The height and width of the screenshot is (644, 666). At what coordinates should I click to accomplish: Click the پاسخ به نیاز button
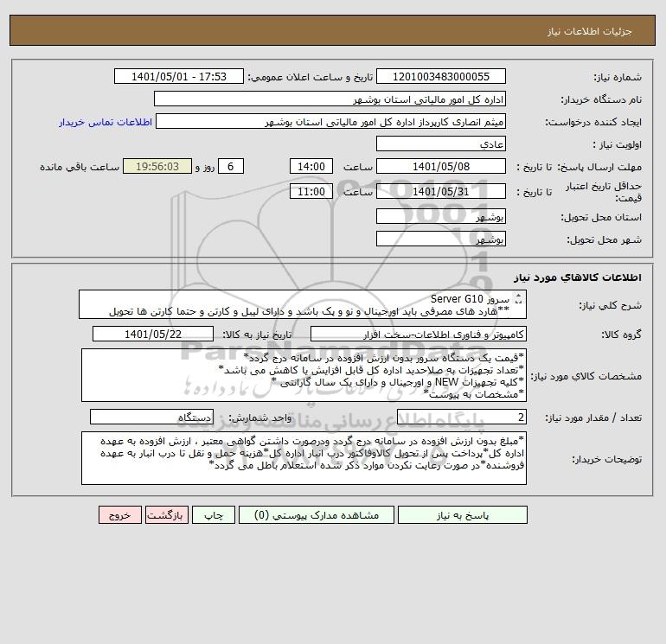coord(463,515)
